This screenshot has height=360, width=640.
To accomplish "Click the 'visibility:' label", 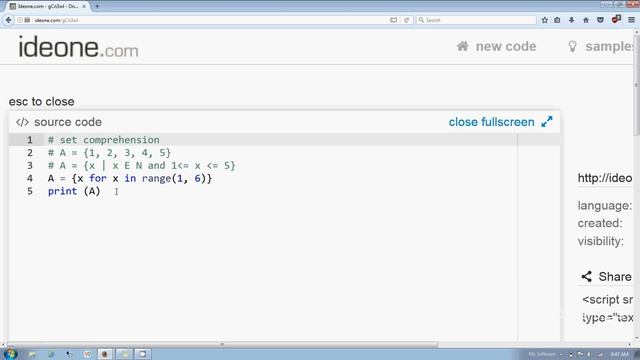I will (601, 241).
